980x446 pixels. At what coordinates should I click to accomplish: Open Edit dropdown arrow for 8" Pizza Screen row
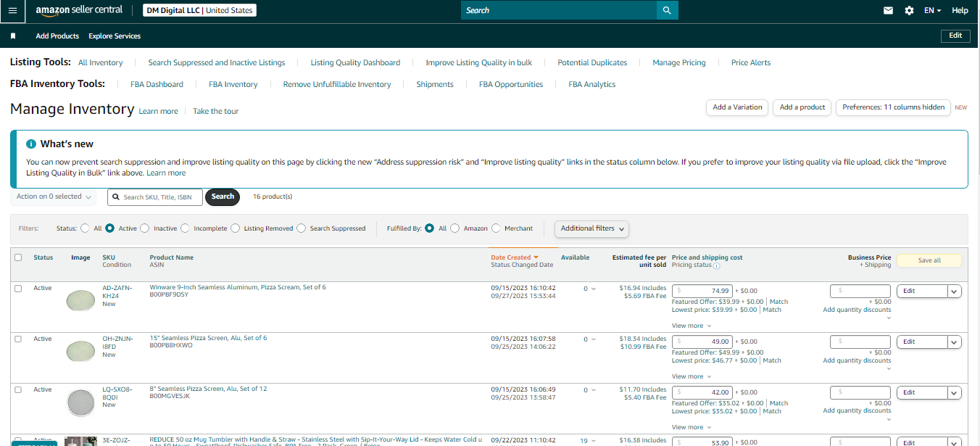coord(955,392)
